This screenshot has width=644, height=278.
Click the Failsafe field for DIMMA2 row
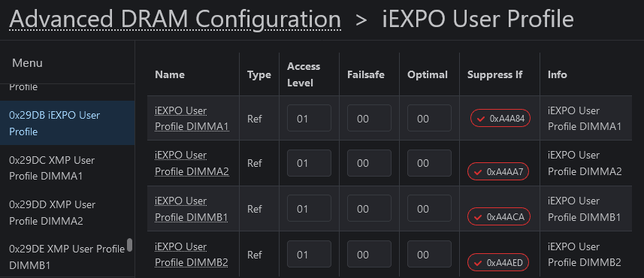pyautogui.click(x=369, y=163)
